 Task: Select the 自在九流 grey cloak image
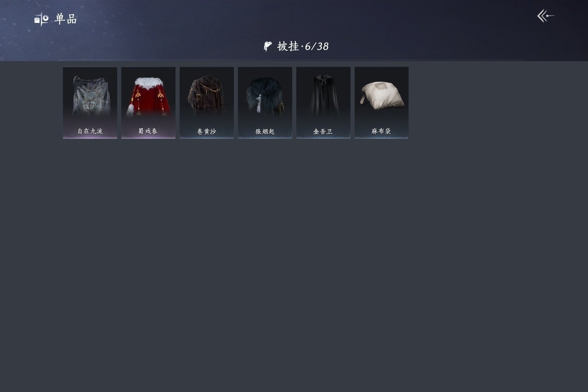click(x=90, y=96)
